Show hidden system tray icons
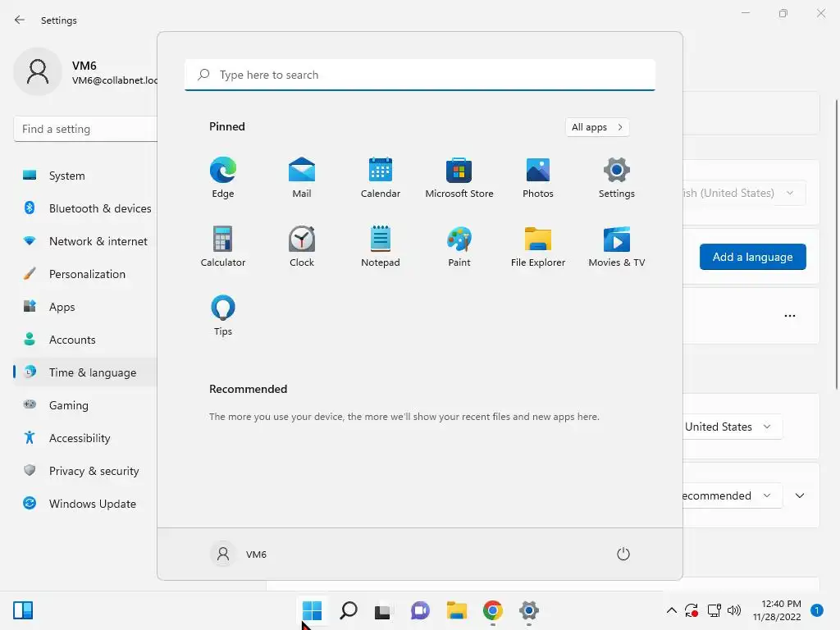This screenshot has width=840, height=630. 671,610
